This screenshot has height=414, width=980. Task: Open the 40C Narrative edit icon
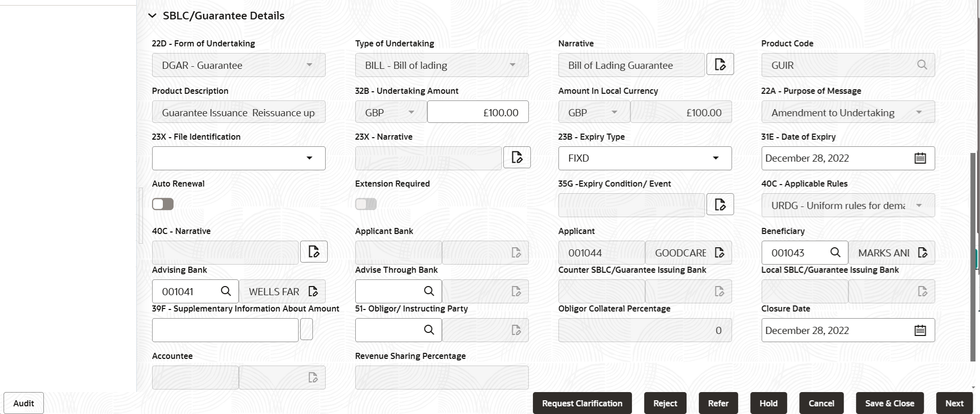click(x=313, y=251)
